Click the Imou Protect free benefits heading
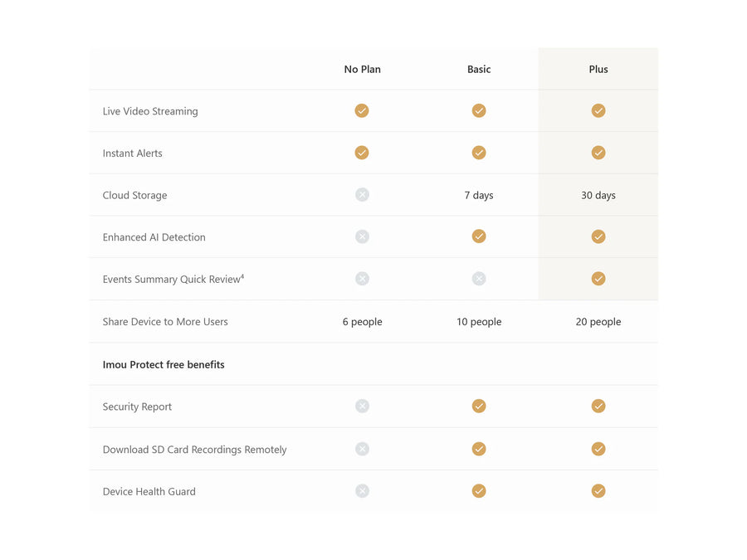The image size is (747, 560). coord(164,364)
